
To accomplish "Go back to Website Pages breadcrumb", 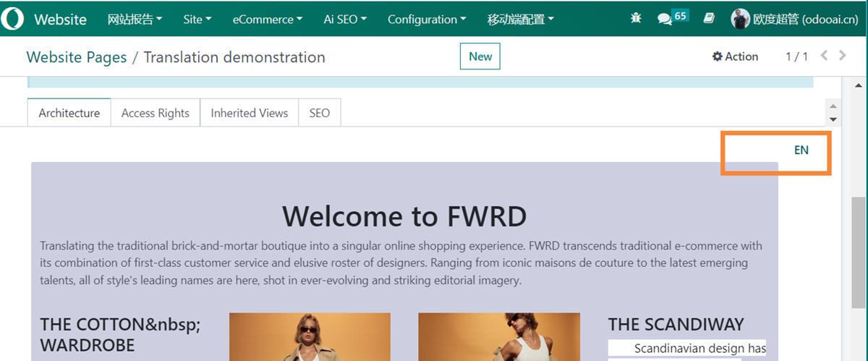I will click(x=77, y=57).
